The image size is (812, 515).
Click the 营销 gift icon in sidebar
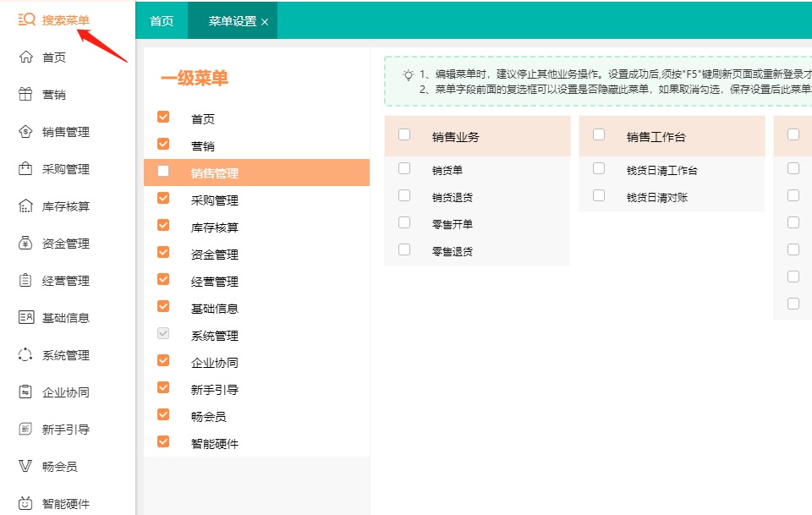25,95
